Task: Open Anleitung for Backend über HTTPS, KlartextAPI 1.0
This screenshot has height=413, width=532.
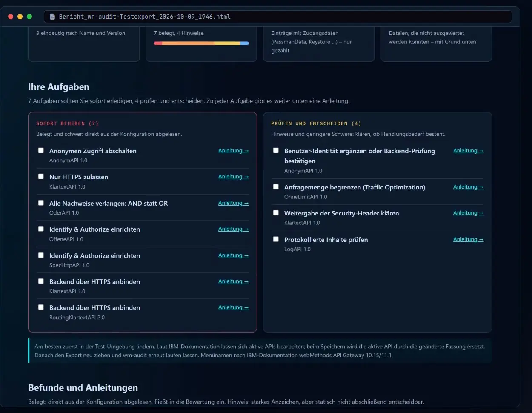Action: click(x=233, y=281)
